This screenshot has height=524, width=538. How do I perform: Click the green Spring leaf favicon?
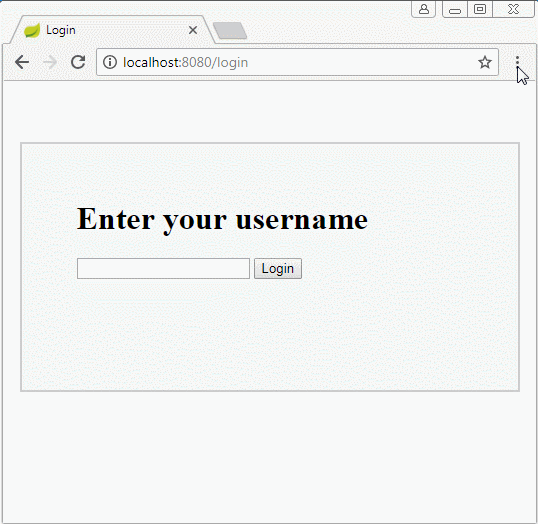[x=32, y=31]
